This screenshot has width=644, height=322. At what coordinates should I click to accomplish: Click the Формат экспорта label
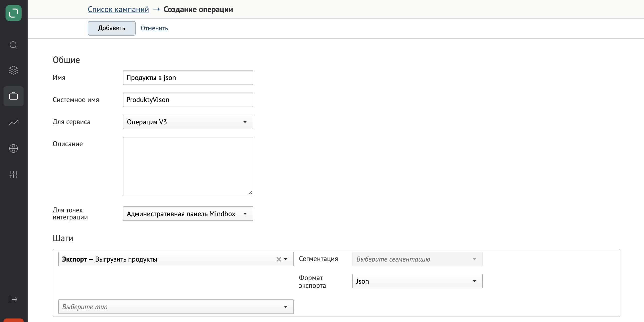click(x=312, y=282)
